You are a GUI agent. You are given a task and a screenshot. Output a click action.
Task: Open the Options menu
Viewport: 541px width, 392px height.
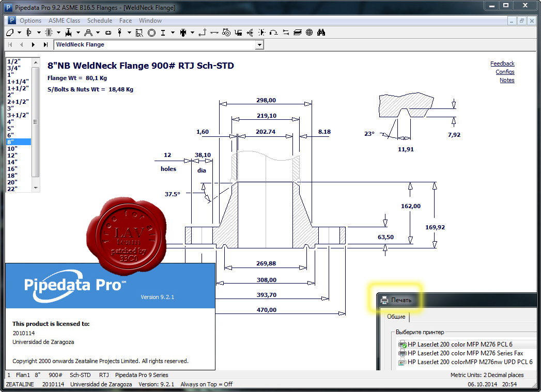click(30, 21)
